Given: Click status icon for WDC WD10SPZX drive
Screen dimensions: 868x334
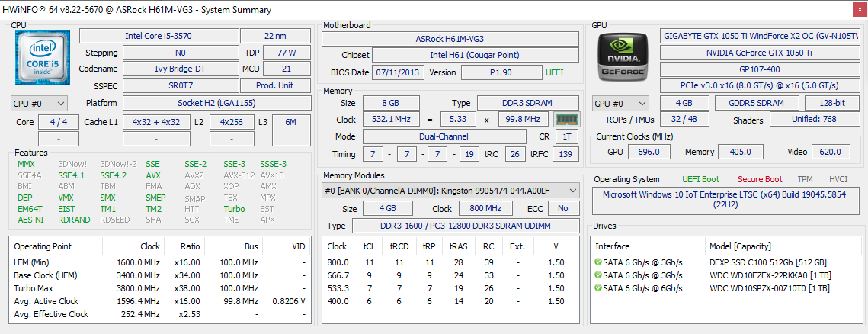Looking at the screenshot, I should [x=598, y=288].
